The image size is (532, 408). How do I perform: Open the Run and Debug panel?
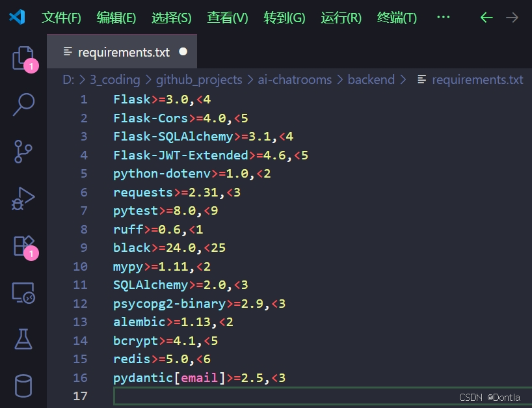[x=23, y=197]
